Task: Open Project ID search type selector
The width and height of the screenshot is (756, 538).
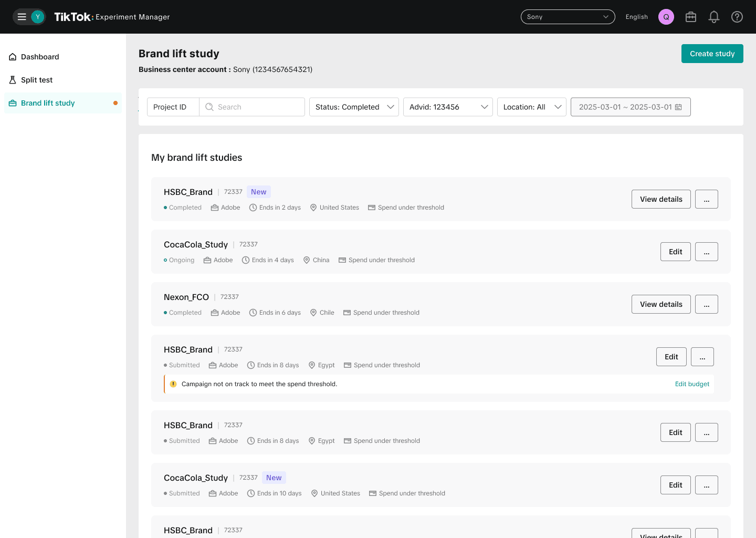Action: (173, 107)
